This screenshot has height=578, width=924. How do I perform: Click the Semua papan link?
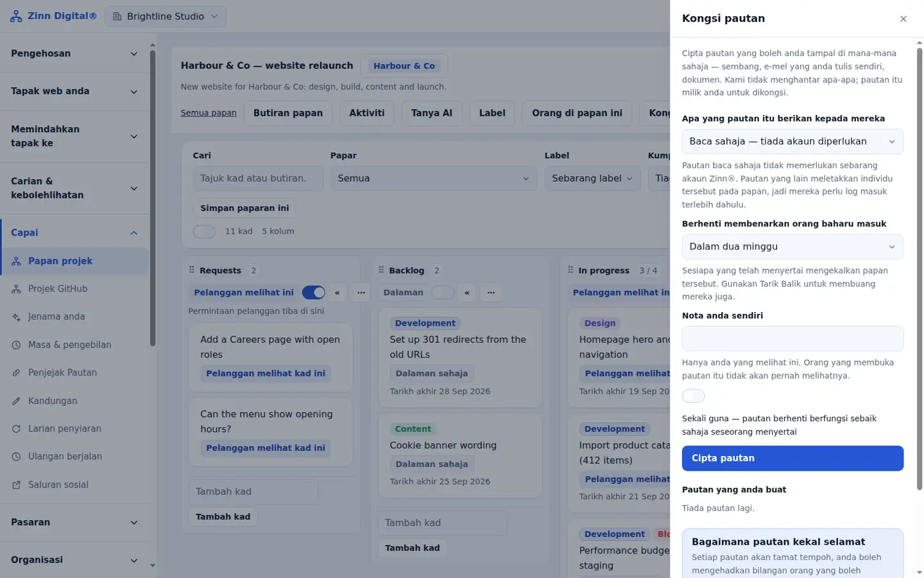pyautogui.click(x=209, y=113)
